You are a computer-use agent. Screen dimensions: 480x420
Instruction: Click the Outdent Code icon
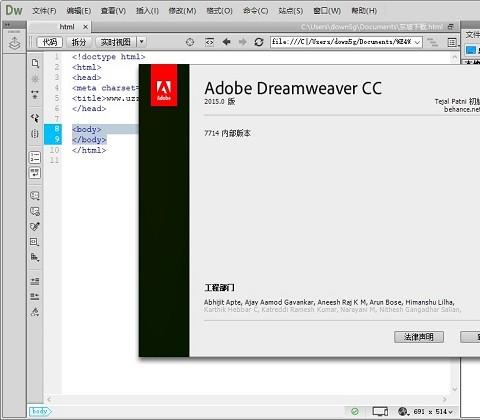pos(35,296)
